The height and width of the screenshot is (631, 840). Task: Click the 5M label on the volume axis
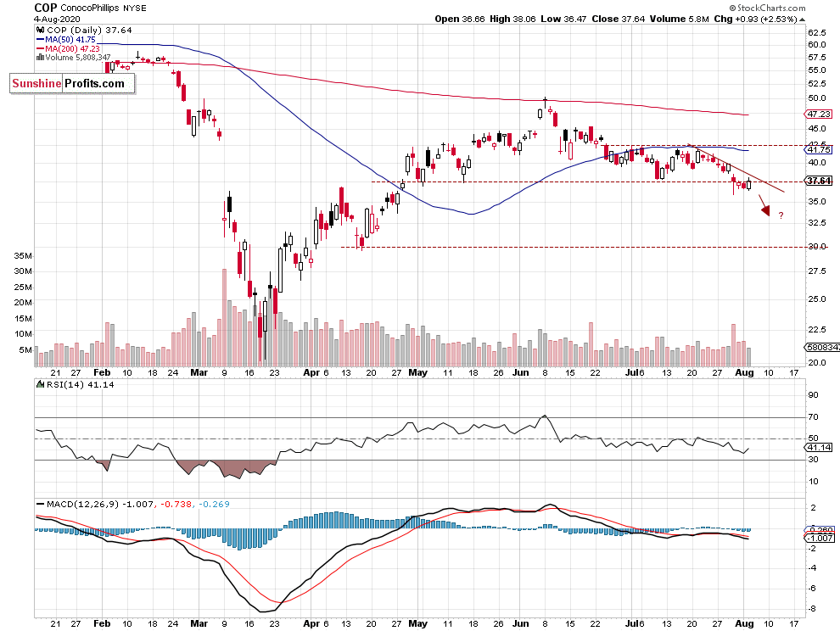25,349
